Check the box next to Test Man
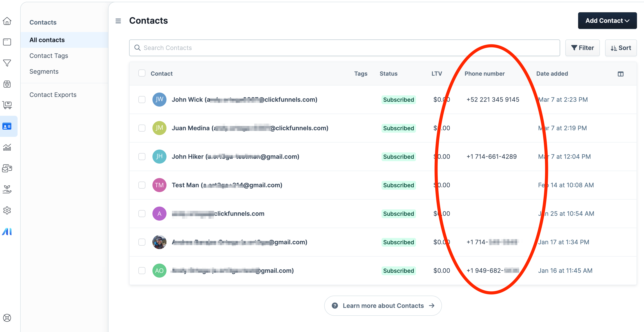644x332 pixels. point(142,185)
